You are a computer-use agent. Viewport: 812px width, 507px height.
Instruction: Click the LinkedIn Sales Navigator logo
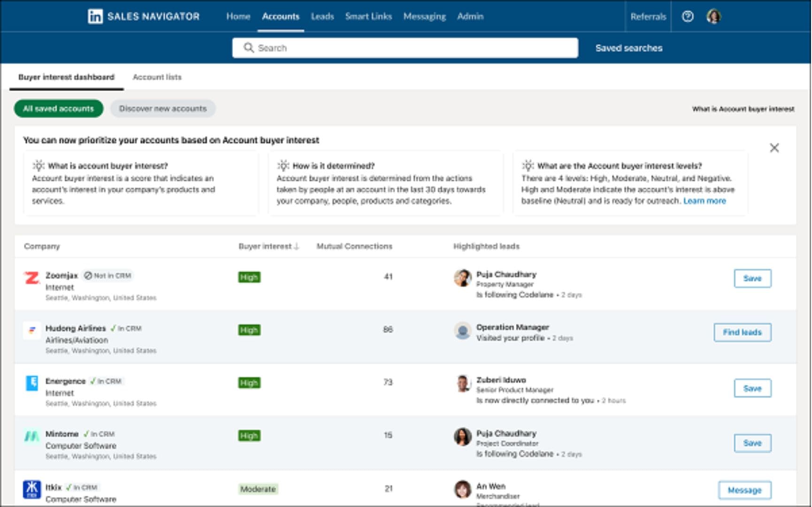click(143, 16)
